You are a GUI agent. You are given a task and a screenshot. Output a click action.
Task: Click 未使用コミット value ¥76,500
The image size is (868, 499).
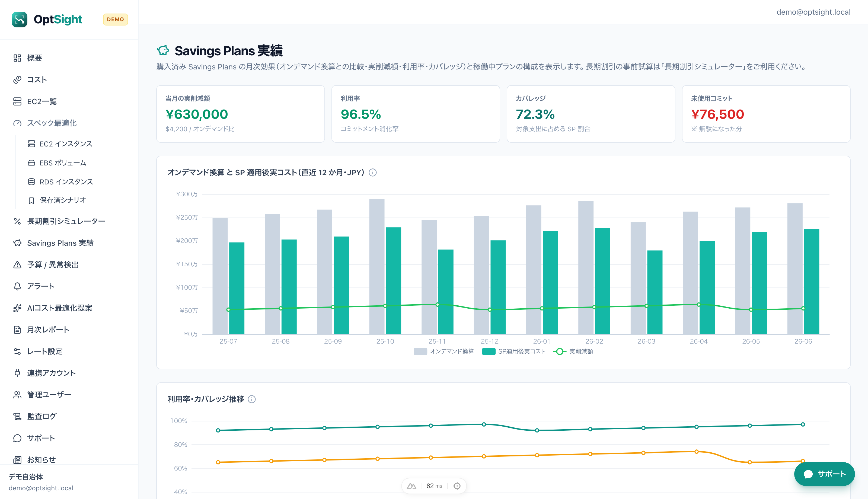click(x=717, y=114)
